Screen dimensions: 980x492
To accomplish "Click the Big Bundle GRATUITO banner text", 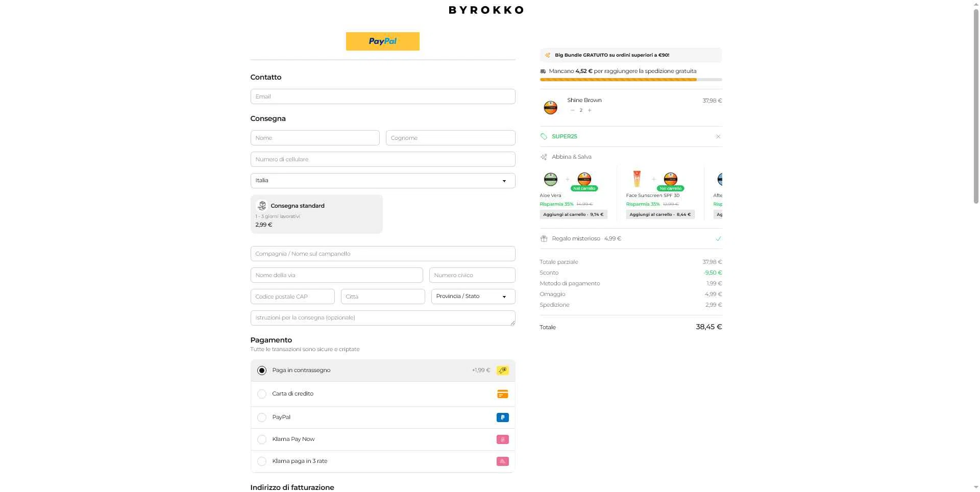I will 612,55.
